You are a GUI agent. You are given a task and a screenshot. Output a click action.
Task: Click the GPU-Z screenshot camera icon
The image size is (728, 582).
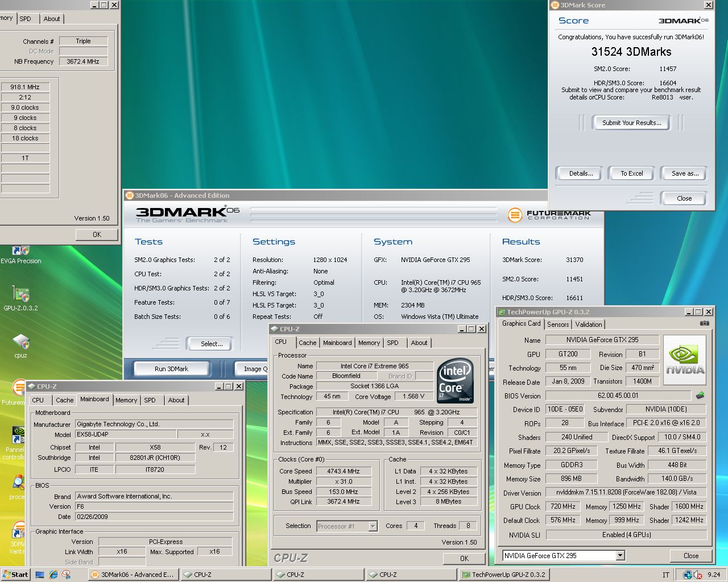(x=705, y=323)
